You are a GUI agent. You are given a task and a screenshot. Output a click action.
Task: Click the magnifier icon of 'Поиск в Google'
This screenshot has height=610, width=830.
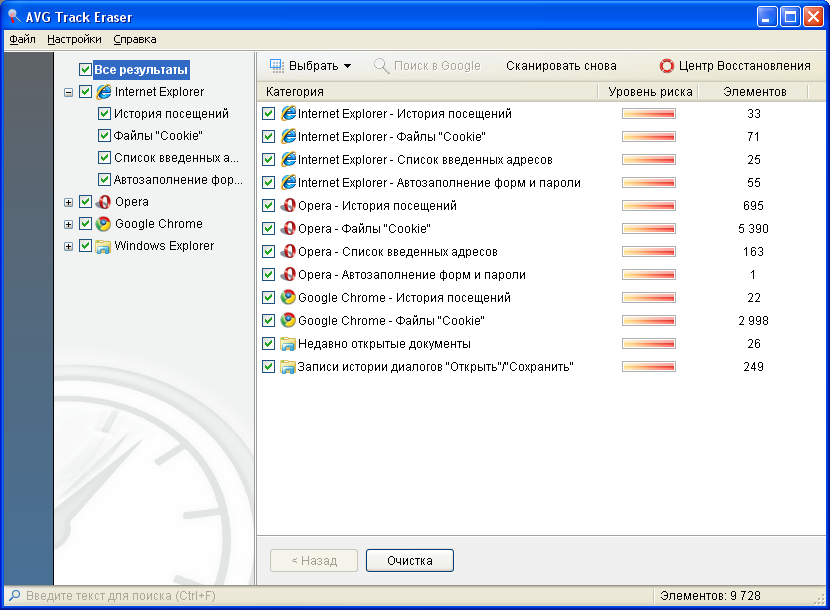(381, 66)
